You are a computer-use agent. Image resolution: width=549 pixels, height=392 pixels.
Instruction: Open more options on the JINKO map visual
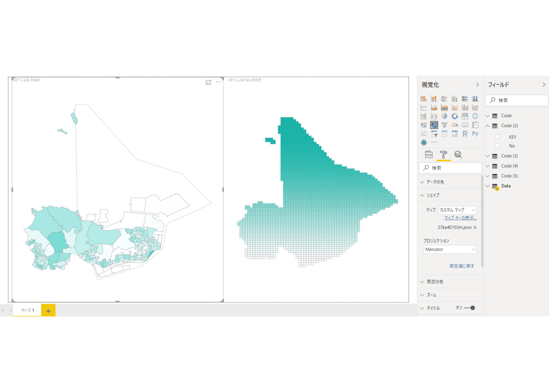point(219,82)
